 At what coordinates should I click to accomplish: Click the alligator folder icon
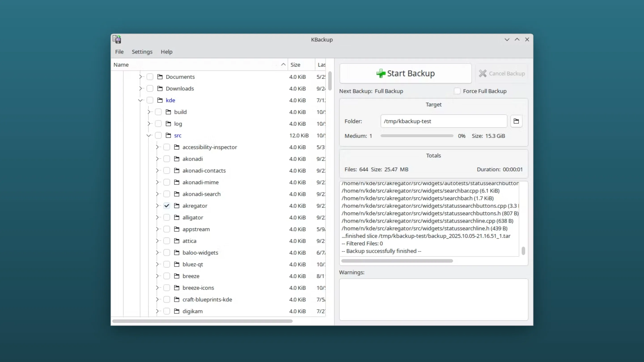[177, 217]
